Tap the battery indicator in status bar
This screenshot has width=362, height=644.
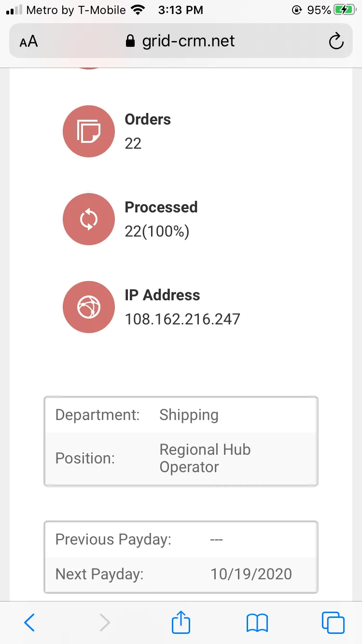pyautogui.click(x=344, y=10)
